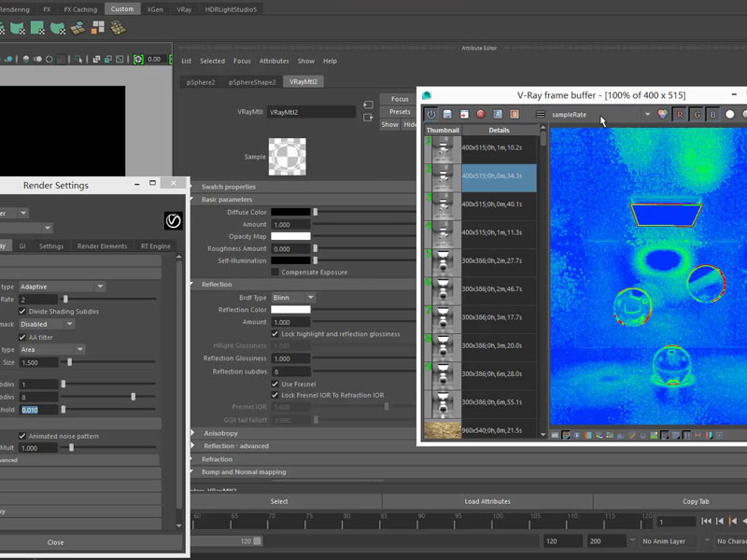Disable the AA filter checkbox
Image resolution: width=747 pixels, height=560 pixels.
pyautogui.click(x=22, y=337)
